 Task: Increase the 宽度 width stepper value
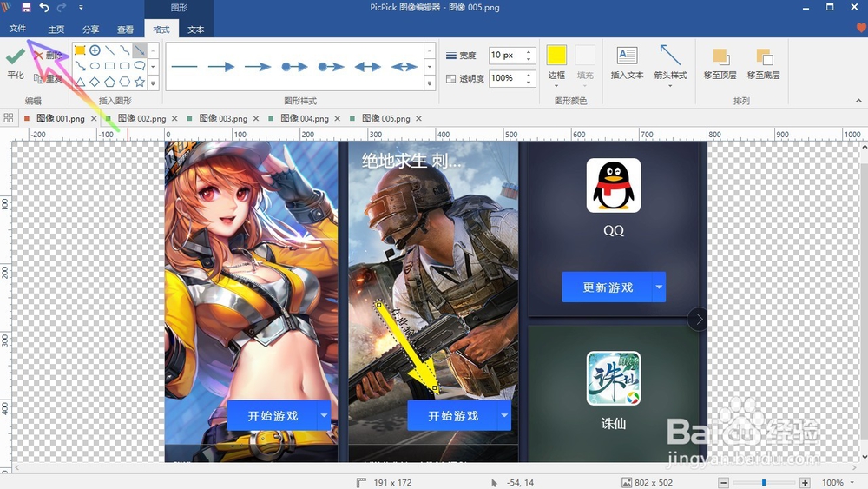click(529, 51)
